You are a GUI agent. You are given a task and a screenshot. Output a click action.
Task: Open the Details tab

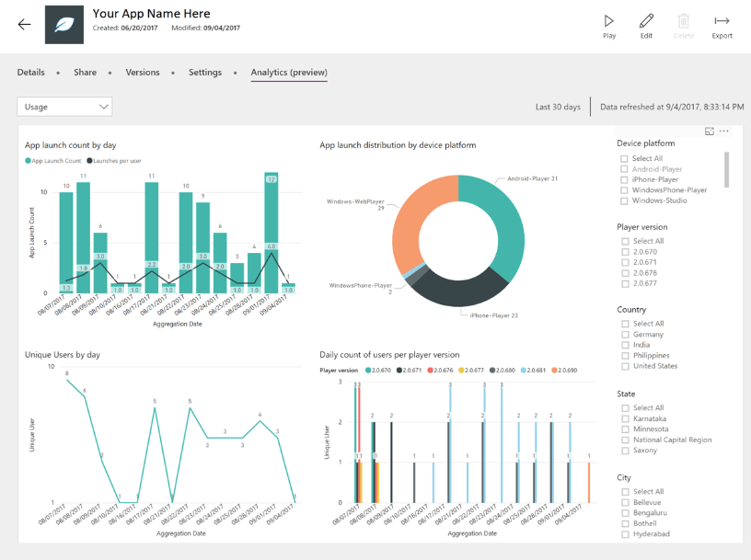pyautogui.click(x=30, y=73)
